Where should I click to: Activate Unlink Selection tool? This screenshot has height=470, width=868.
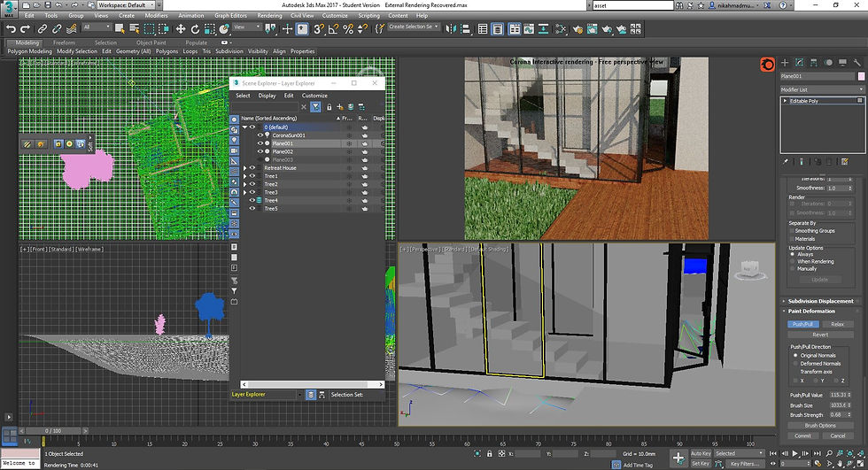click(x=57, y=28)
